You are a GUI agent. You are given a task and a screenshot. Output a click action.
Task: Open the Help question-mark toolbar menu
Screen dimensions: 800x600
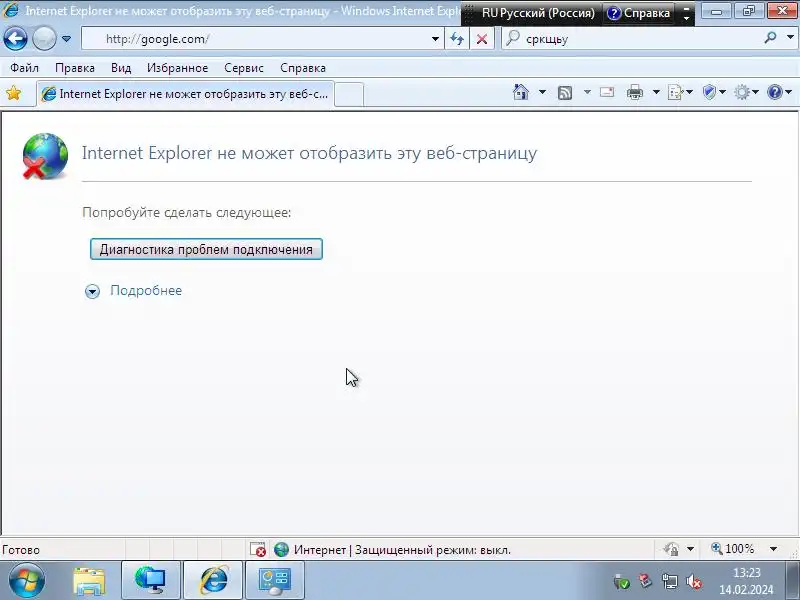click(779, 92)
